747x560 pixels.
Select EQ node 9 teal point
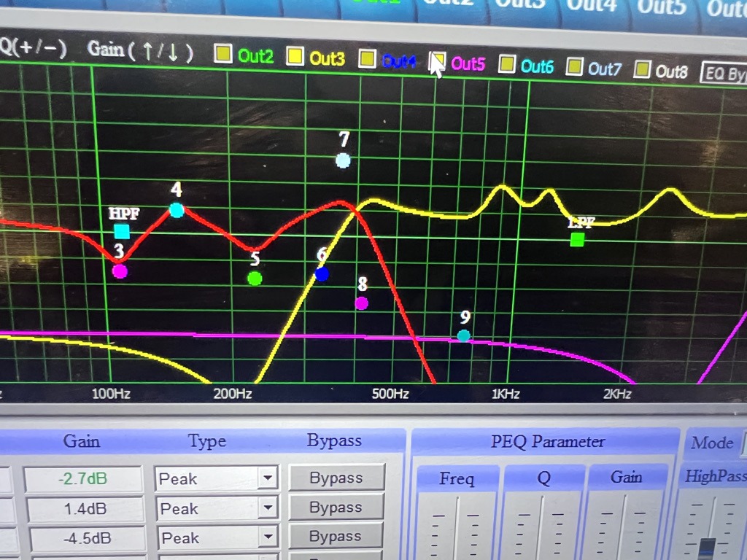pyautogui.click(x=463, y=335)
